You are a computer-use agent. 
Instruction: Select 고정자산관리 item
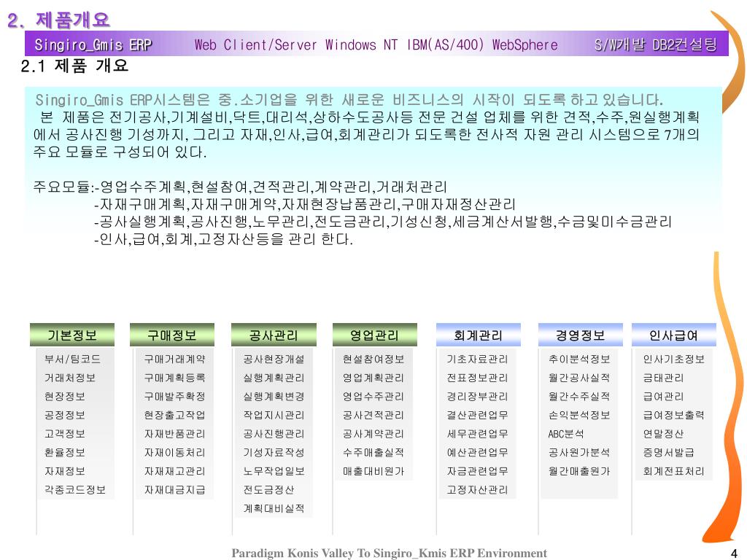tap(477, 489)
